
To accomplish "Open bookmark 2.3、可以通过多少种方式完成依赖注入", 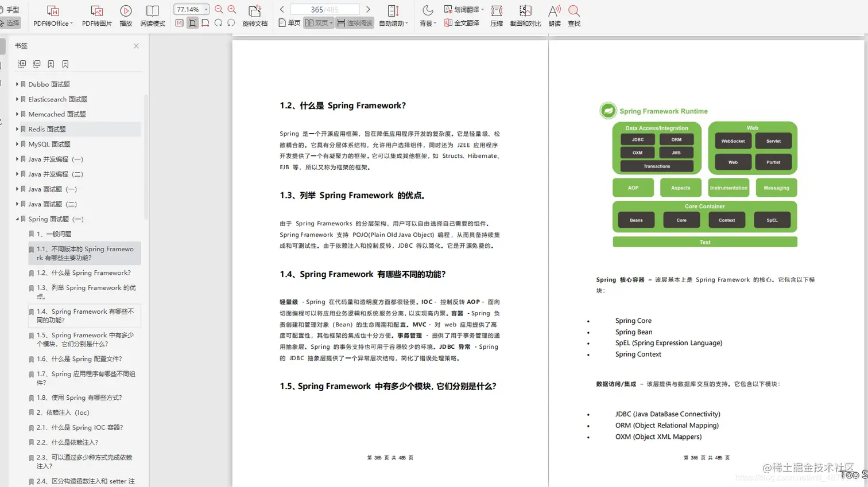I will click(x=84, y=462).
